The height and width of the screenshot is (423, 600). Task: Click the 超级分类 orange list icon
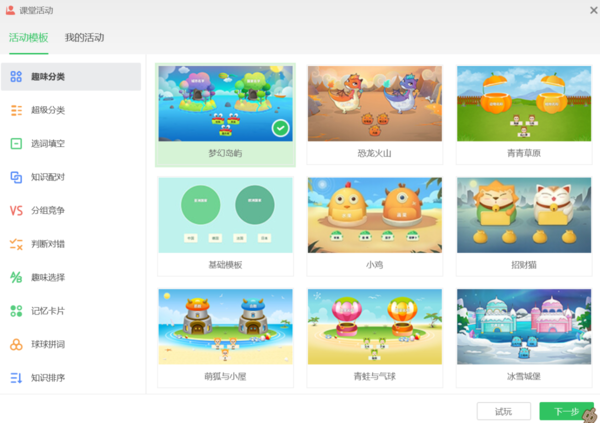point(16,110)
